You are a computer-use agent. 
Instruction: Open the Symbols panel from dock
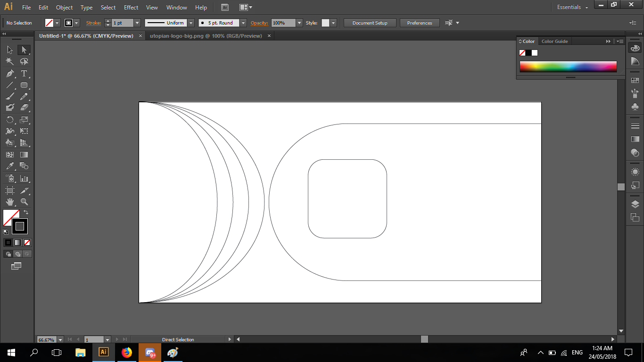[635, 107]
